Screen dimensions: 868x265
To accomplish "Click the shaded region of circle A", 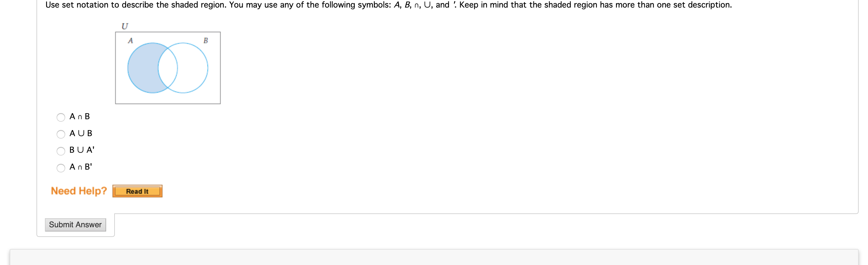I will click(143, 67).
